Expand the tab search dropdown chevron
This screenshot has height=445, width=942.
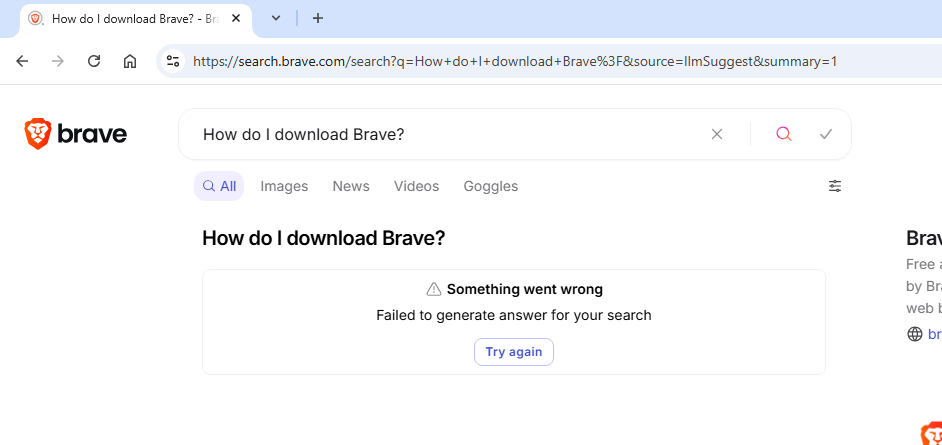pyautogui.click(x=277, y=18)
